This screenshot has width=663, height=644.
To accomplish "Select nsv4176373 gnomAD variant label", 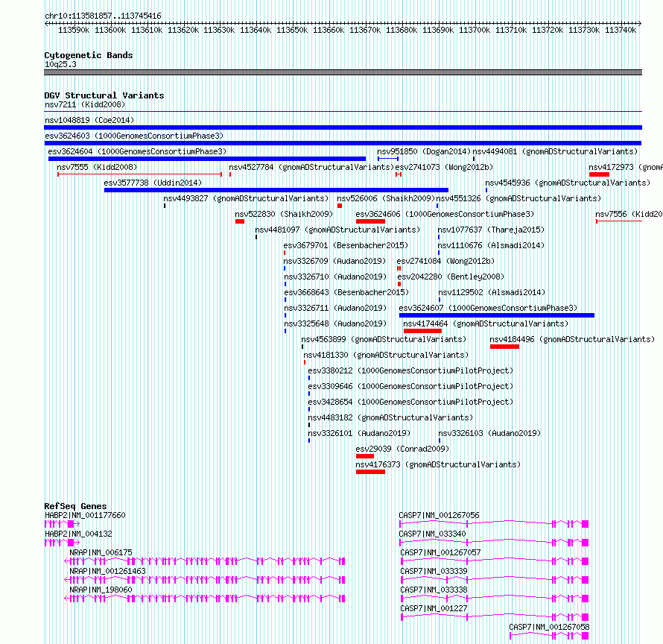I will pos(438,464).
